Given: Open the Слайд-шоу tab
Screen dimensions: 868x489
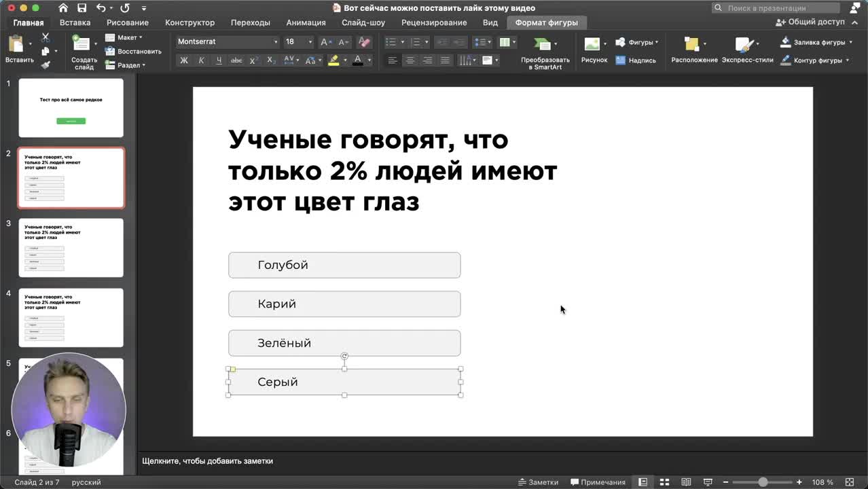Looking at the screenshot, I should (x=363, y=22).
